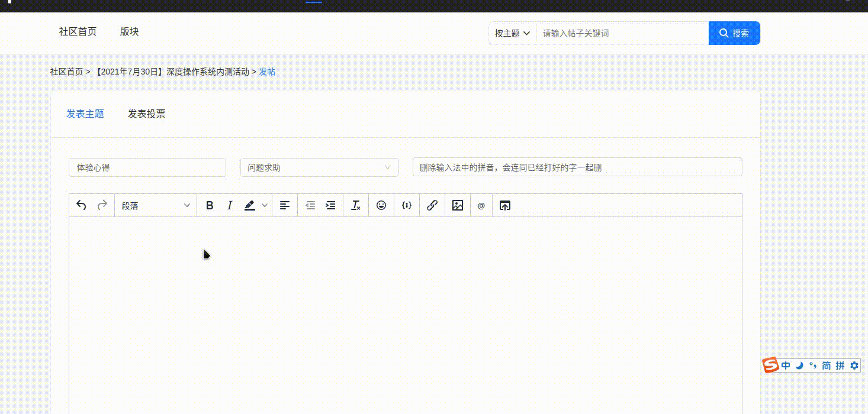Screen dimensions: 868x414
Task: Insert a hyperlink via the link icon
Action: click(432, 205)
